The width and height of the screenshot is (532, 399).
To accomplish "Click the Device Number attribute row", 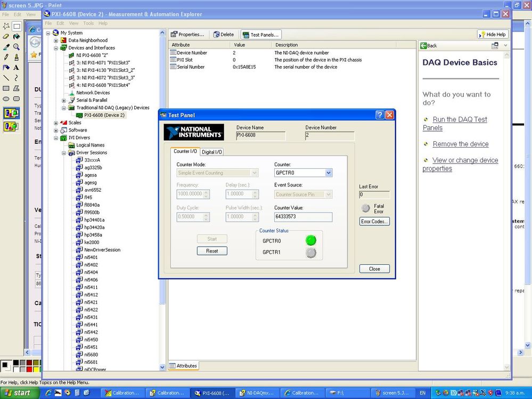I will tap(292, 53).
